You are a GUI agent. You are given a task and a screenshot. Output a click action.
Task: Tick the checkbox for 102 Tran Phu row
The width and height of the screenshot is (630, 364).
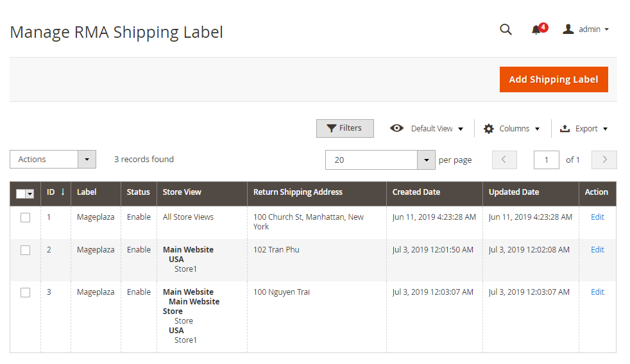[25, 250]
